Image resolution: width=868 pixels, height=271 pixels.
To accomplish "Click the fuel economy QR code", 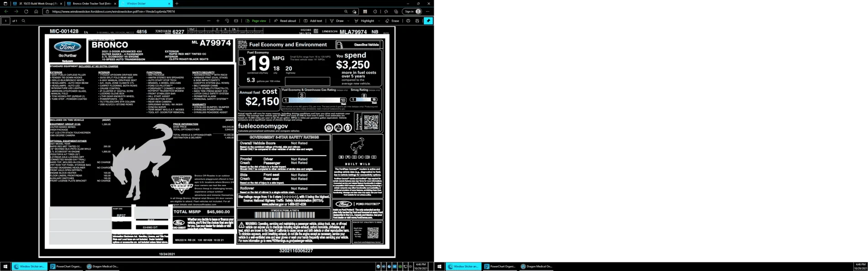I will [x=371, y=122].
